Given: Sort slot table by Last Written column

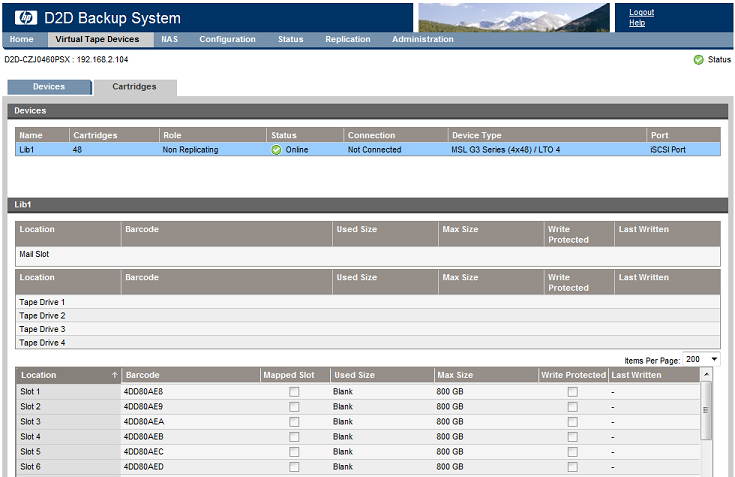Looking at the screenshot, I should tap(654, 375).
